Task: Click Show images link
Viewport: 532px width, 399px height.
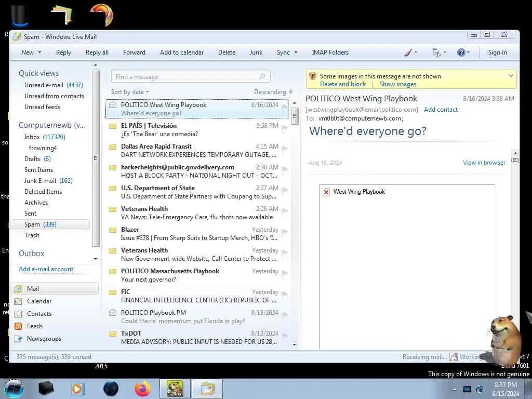Action: [397, 84]
